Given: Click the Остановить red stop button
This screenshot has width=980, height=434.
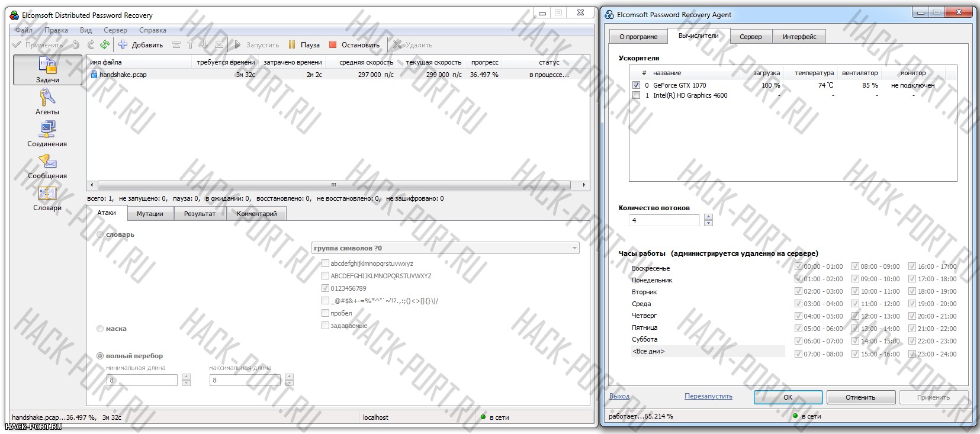Looking at the screenshot, I should 354,44.
